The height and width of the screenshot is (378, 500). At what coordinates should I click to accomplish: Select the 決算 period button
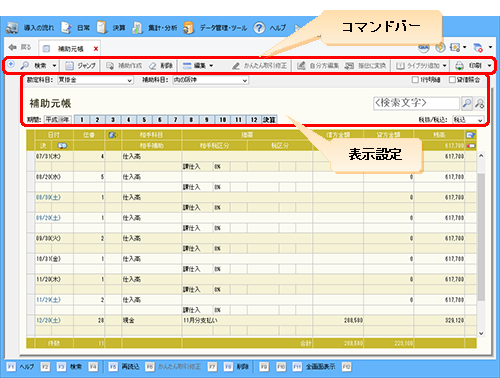[x=269, y=119]
